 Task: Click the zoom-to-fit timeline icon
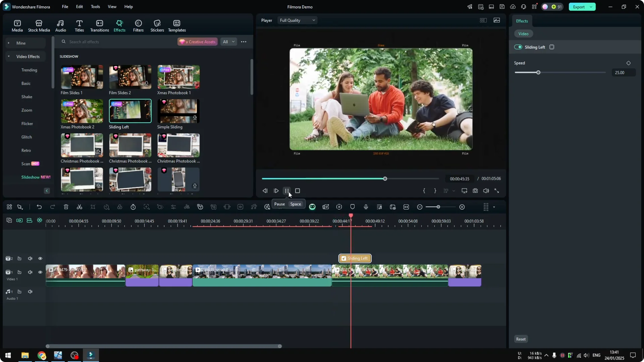[406, 207]
